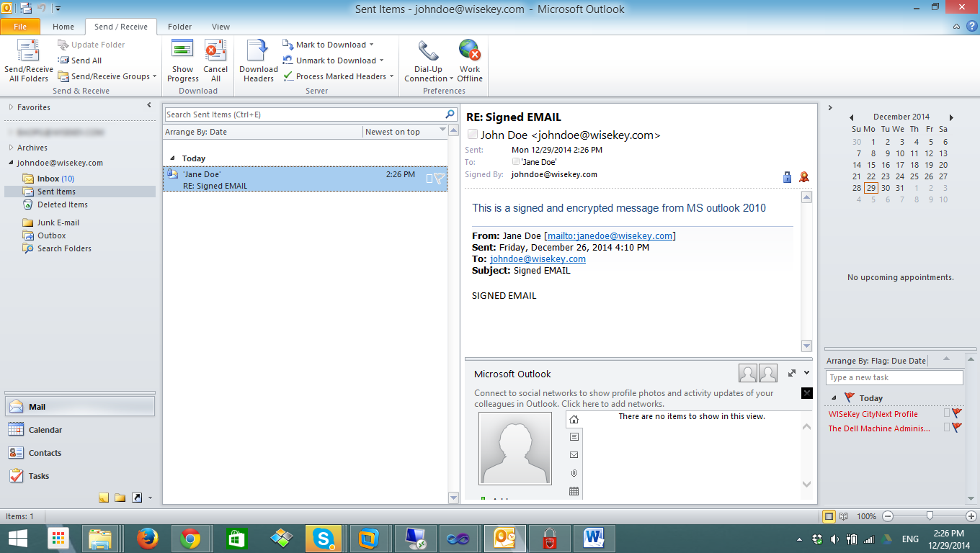Open the Outbox folder
This screenshot has height=553, width=980.
click(51, 235)
